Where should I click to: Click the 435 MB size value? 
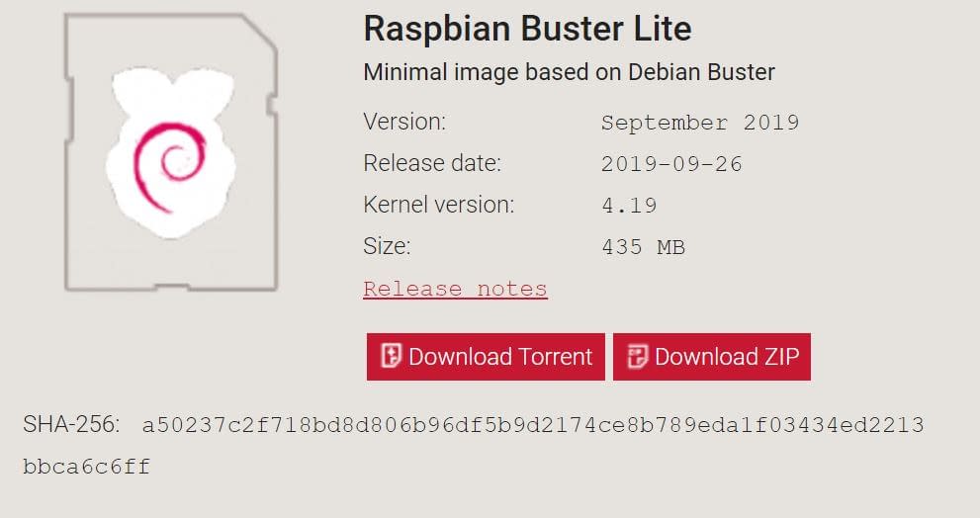[643, 247]
